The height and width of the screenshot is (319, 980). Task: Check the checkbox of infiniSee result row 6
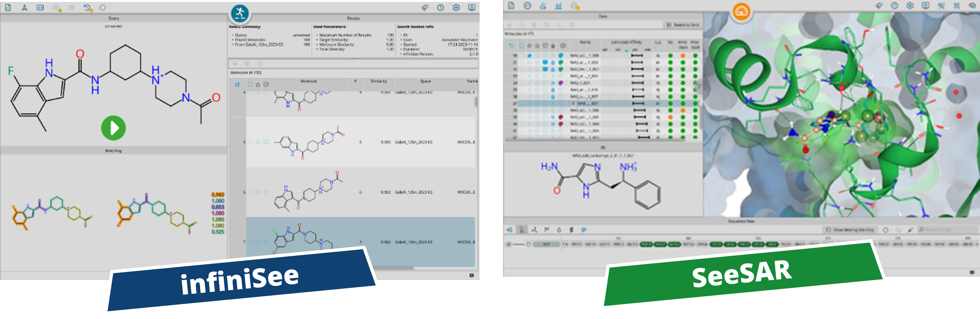[250, 192]
